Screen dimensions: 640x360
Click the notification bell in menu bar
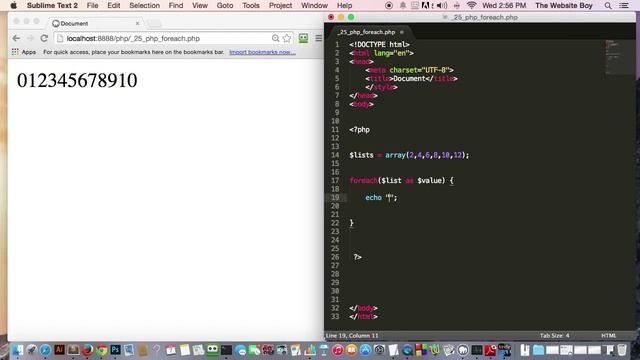[x=402, y=5]
